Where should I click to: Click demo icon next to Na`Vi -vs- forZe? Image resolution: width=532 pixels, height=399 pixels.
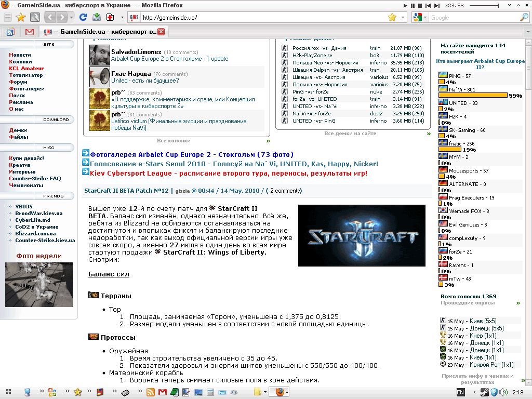coord(285,113)
